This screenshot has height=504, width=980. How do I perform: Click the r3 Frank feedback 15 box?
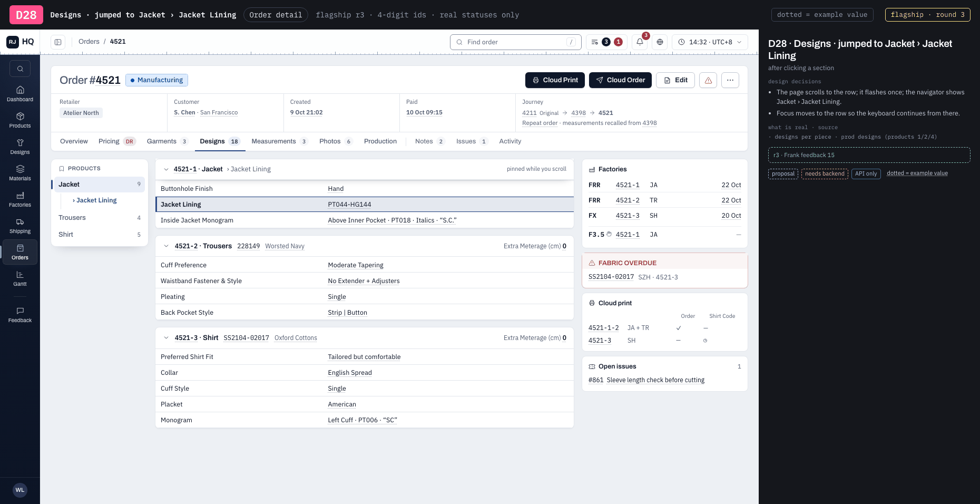[x=869, y=155]
